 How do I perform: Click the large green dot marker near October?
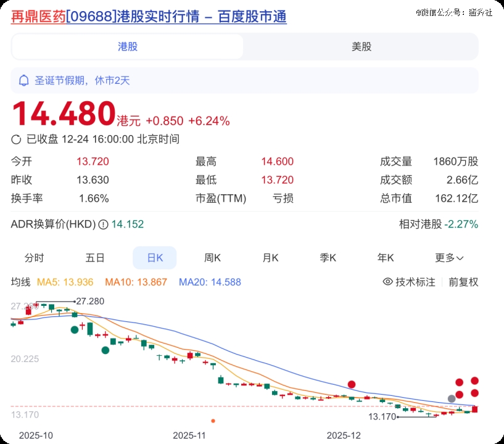click(75, 330)
